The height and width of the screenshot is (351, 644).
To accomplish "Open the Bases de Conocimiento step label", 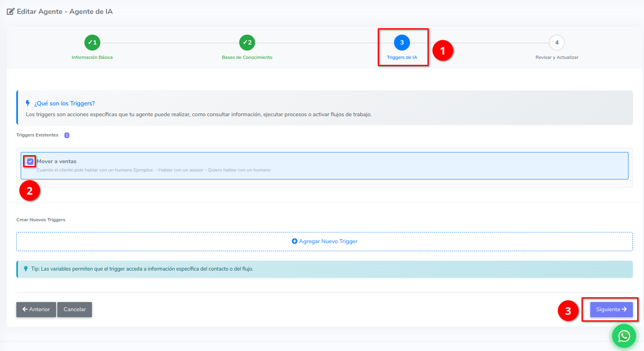I will [247, 57].
